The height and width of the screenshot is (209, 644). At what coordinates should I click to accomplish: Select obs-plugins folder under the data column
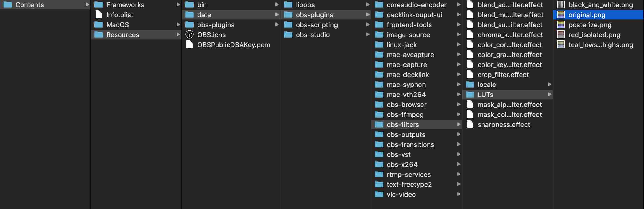pyautogui.click(x=216, y=25)
